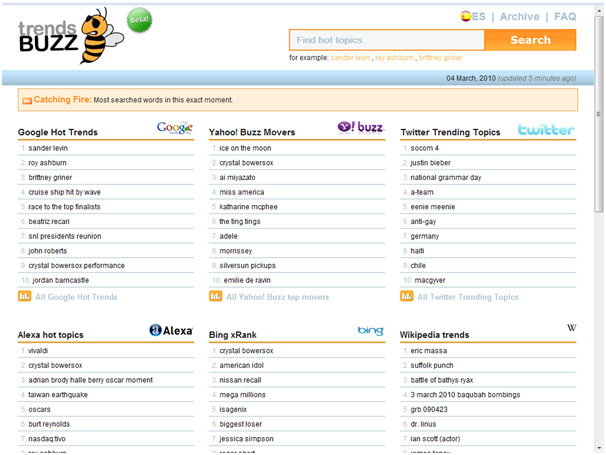Click the TrendsBuzz bee logo
606x455 pixels.
(72, 36)
